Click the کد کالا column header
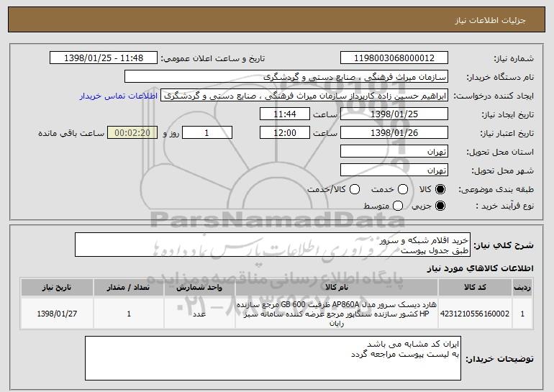Viewport: 554px width, 392px height. [475, 288]
